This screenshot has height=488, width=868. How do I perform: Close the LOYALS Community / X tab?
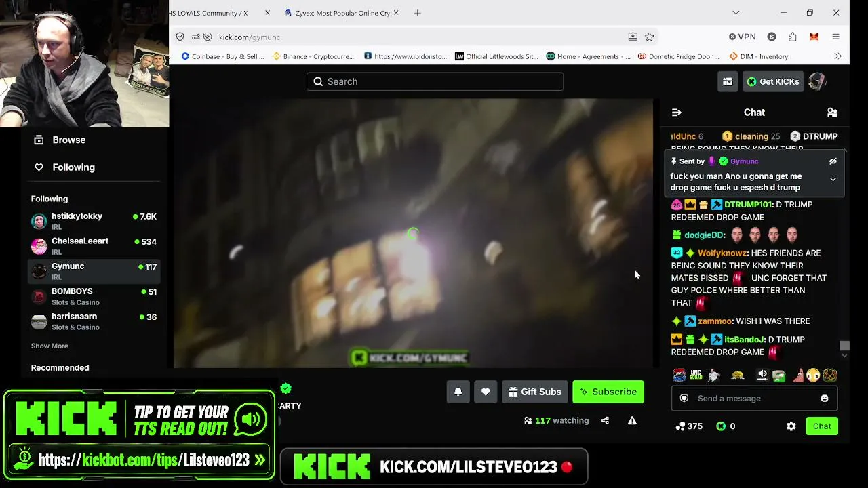pyautogui.click(x=267, y=13)
